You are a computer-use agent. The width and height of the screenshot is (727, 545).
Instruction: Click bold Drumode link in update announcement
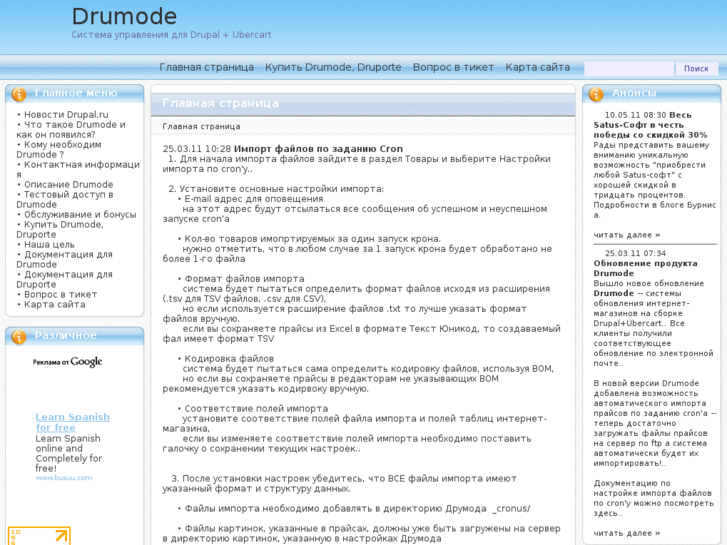(613, 294)
